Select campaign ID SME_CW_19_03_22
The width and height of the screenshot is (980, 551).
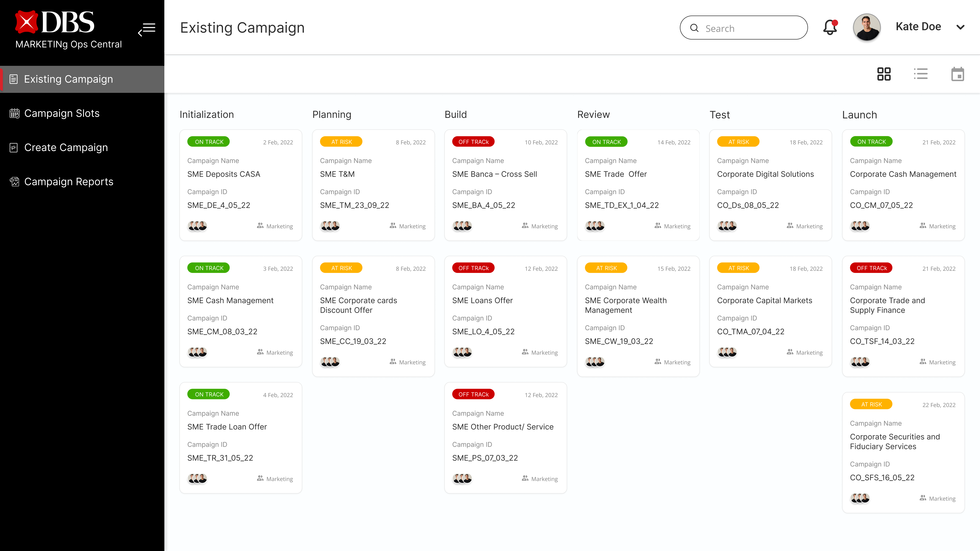(x=619, y=341)
